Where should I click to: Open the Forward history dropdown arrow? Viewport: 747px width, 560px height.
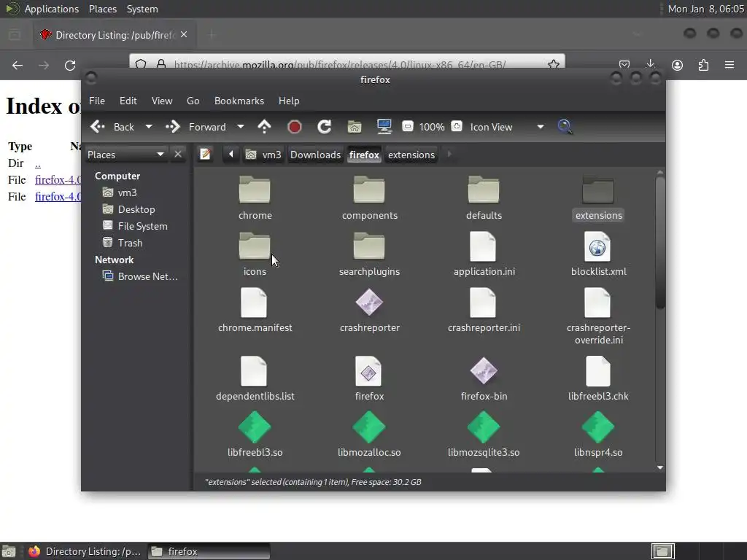pyautogui.click(x=241, y=127)
